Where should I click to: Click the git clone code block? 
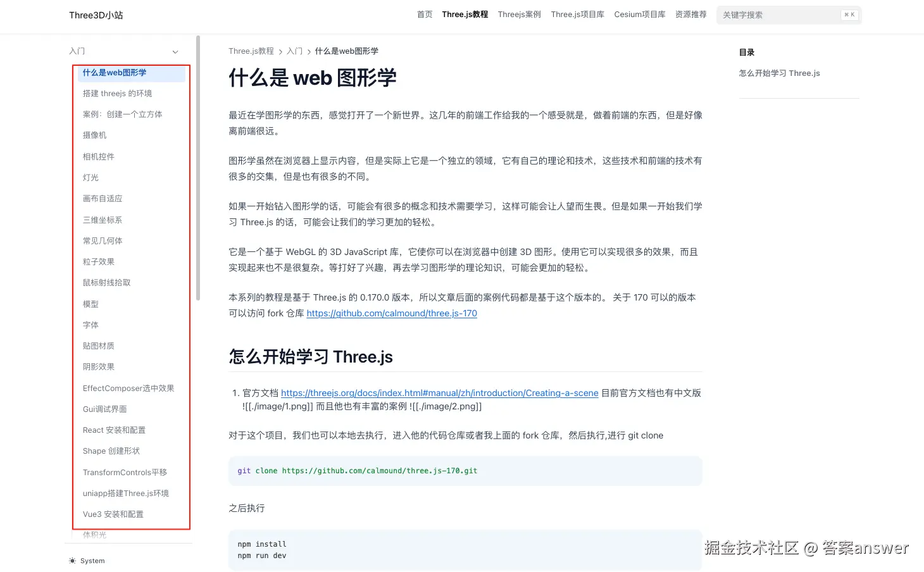465,471
